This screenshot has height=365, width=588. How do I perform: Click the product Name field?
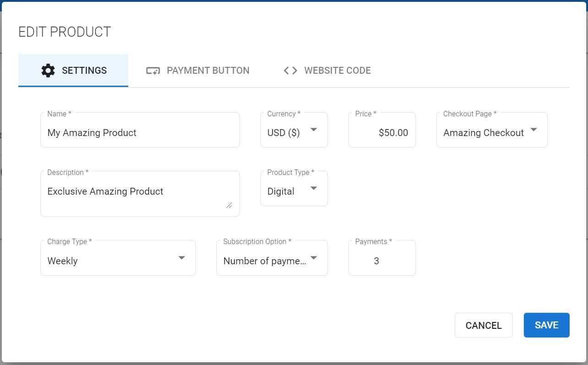click(x=140, y=133)
